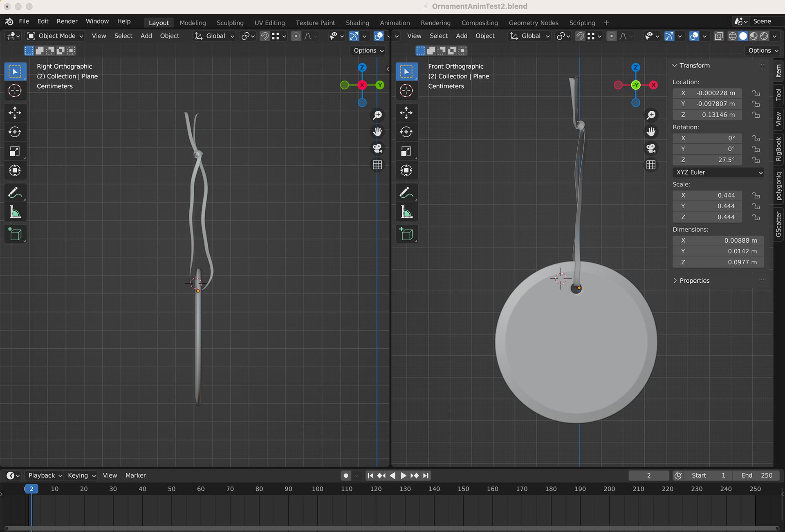The image size is (785, 532).
Task: Select the Cursor tool in right viewport
Action: [x=406, y=91]
